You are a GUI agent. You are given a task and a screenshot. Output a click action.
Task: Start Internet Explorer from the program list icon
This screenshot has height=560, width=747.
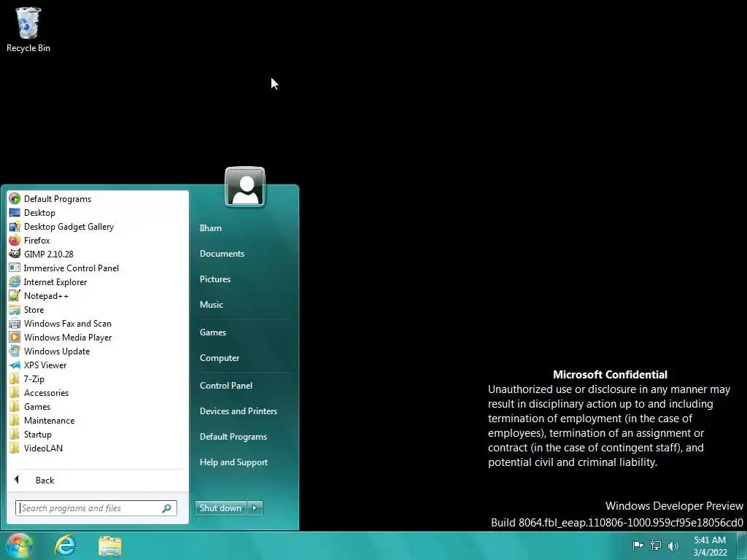pyautogui.click(x=15, y=281)
